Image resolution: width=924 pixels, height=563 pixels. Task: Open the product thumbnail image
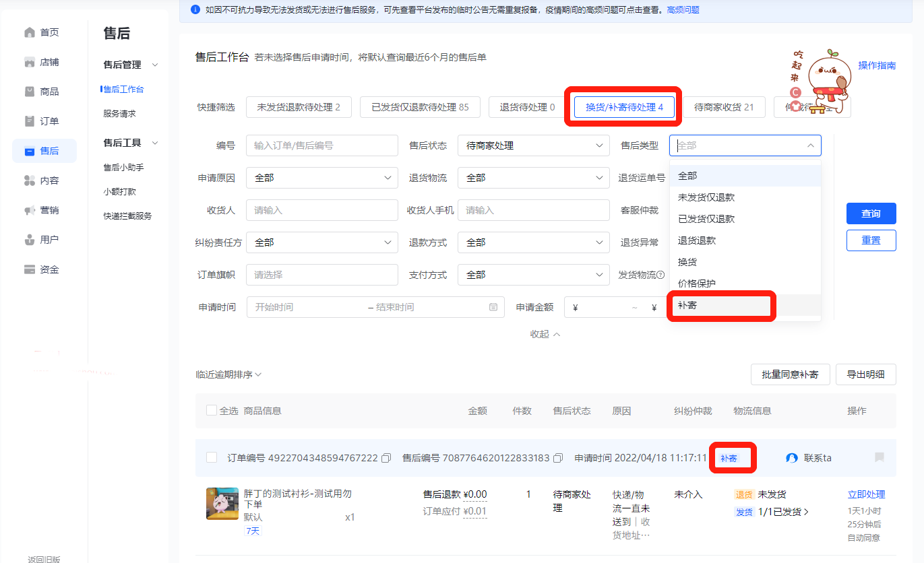[x=222, y=504]
